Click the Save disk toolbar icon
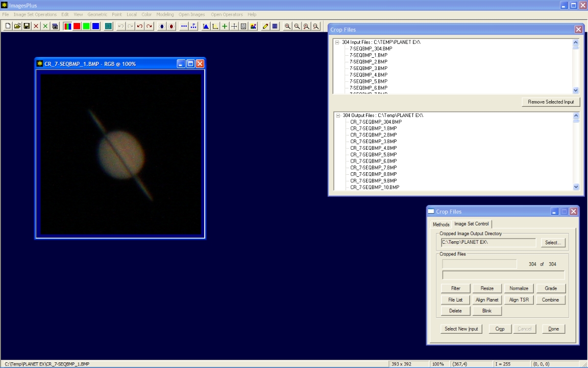Image resolution: width=588 pixels, height=368 pixels. coord(27,26)
